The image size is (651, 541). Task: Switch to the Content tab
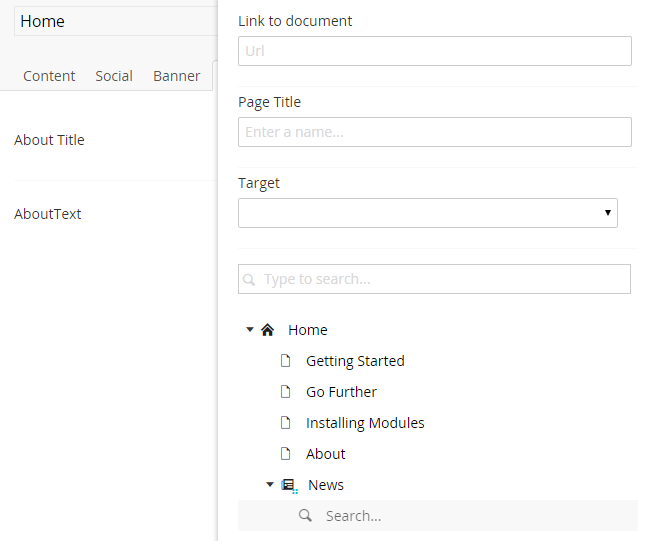click(49, 76)
